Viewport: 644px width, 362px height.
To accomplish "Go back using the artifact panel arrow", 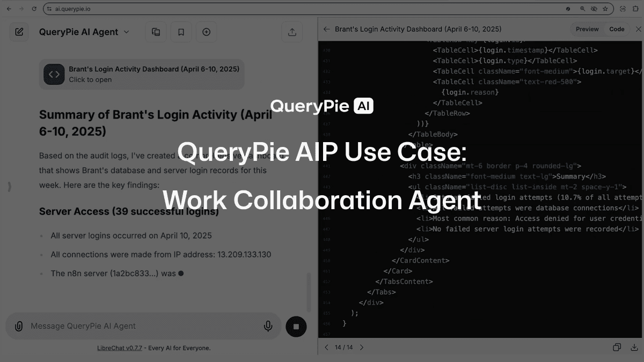I will 326,29.
